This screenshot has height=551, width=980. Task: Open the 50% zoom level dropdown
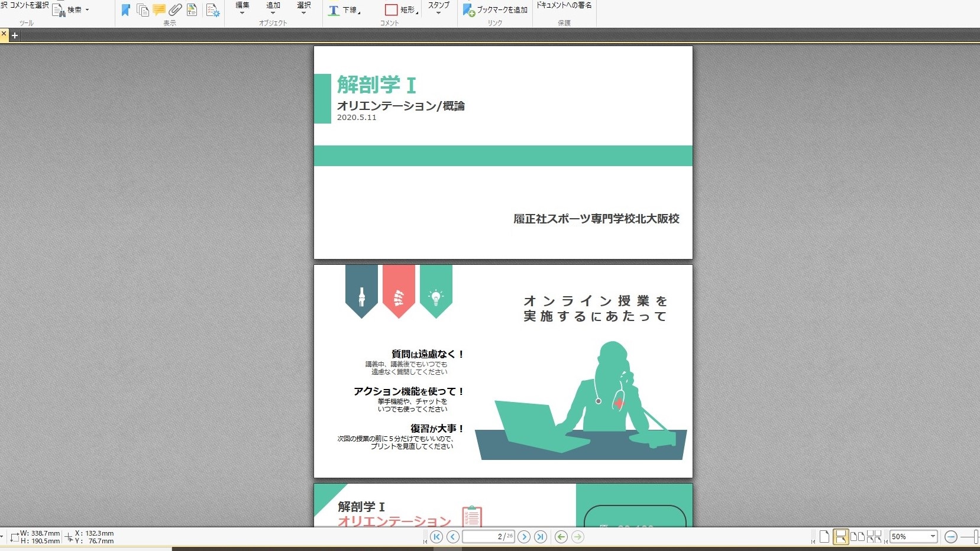point(933,537)
